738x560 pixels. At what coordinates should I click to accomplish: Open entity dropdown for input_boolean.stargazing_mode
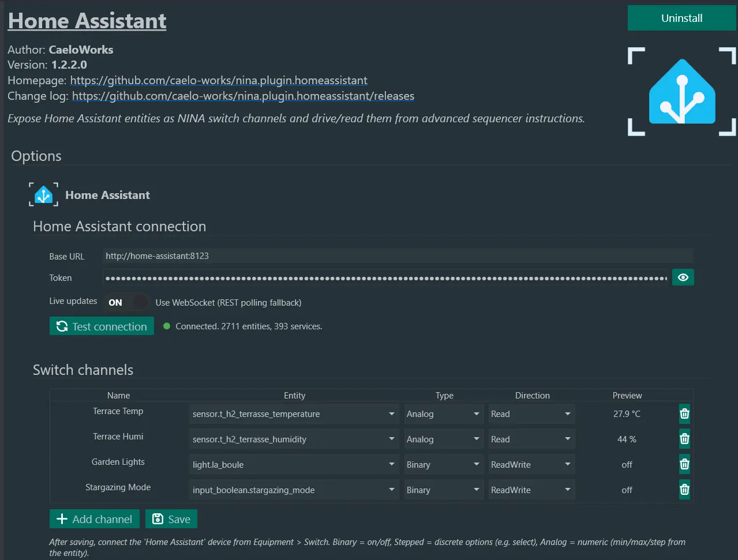coord(294,490)
